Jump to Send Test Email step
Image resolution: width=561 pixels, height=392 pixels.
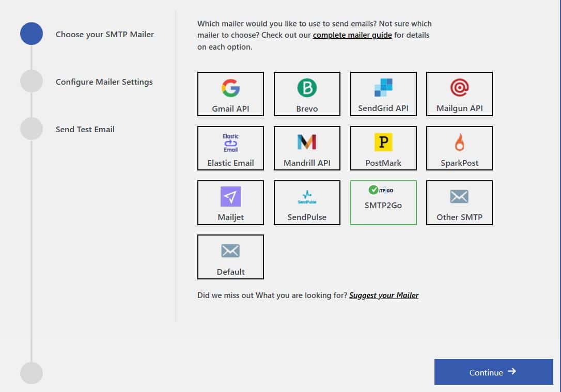[x=85, y=129]
